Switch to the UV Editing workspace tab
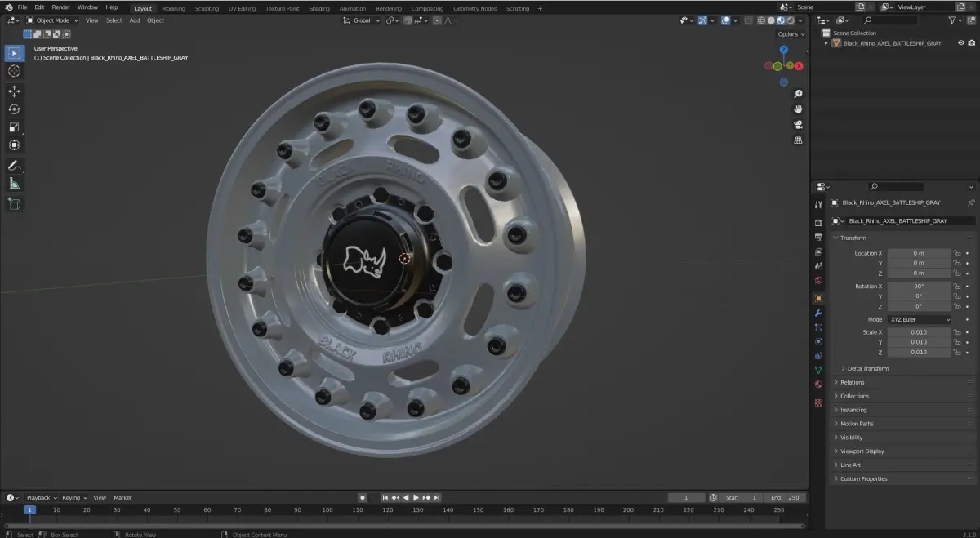The height and width of the screenshot is (538, 980). tap(242, 8)
